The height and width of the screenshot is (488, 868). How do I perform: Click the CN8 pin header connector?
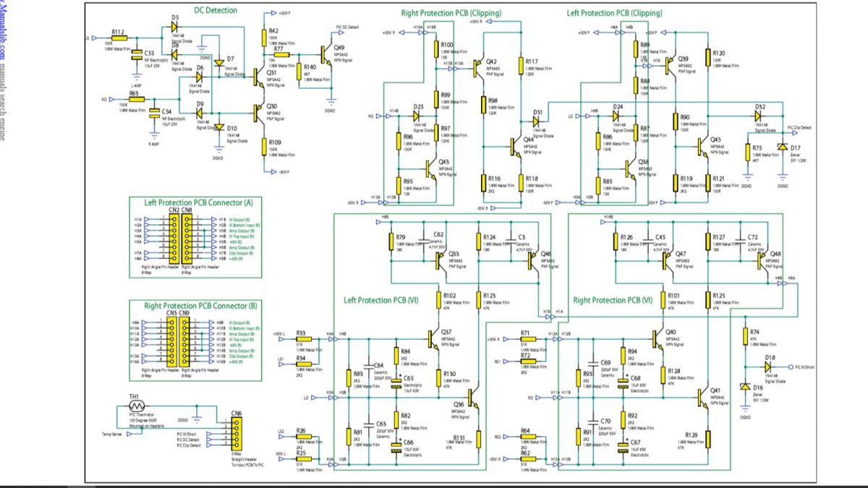(187, 239)
